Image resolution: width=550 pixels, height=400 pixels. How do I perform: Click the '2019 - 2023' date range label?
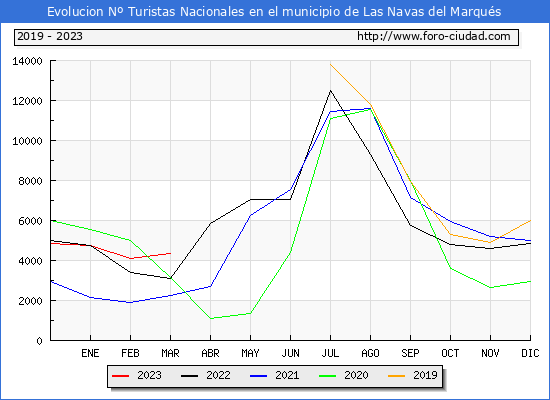pos(50,36)
